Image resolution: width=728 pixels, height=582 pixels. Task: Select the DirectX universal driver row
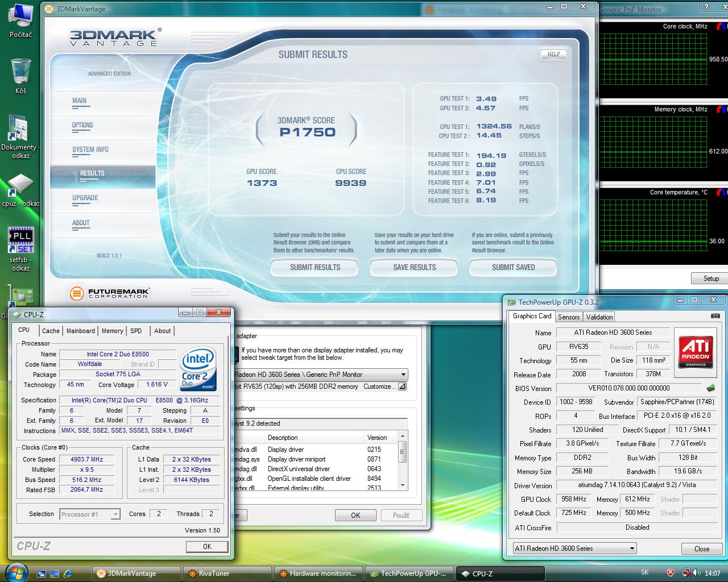(316, 469)
